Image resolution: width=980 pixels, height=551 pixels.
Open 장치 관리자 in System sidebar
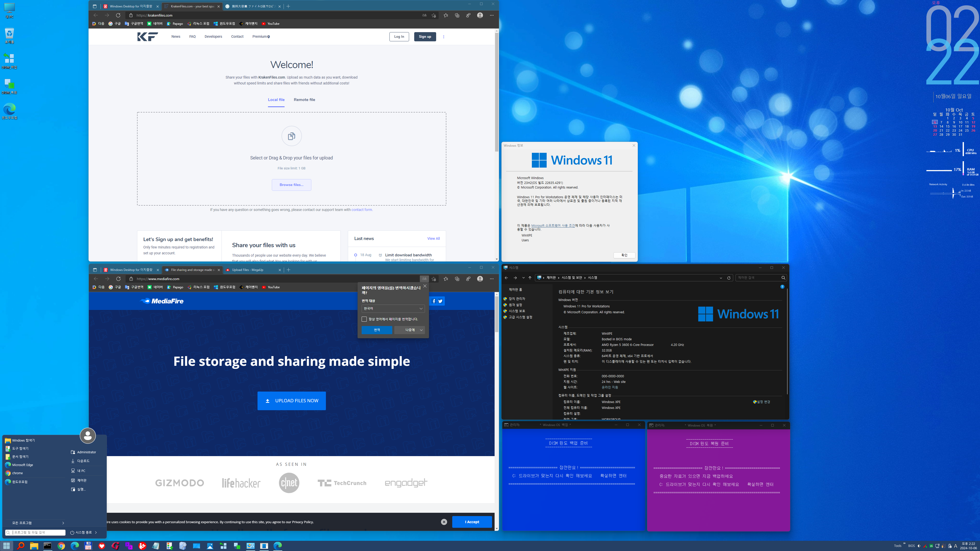click(x=517, y=298)
